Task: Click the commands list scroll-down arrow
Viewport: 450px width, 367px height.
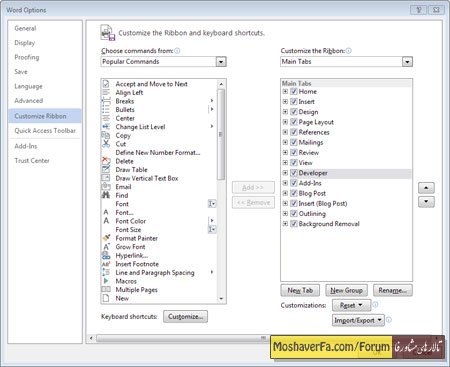Action: tap(221, 299)
